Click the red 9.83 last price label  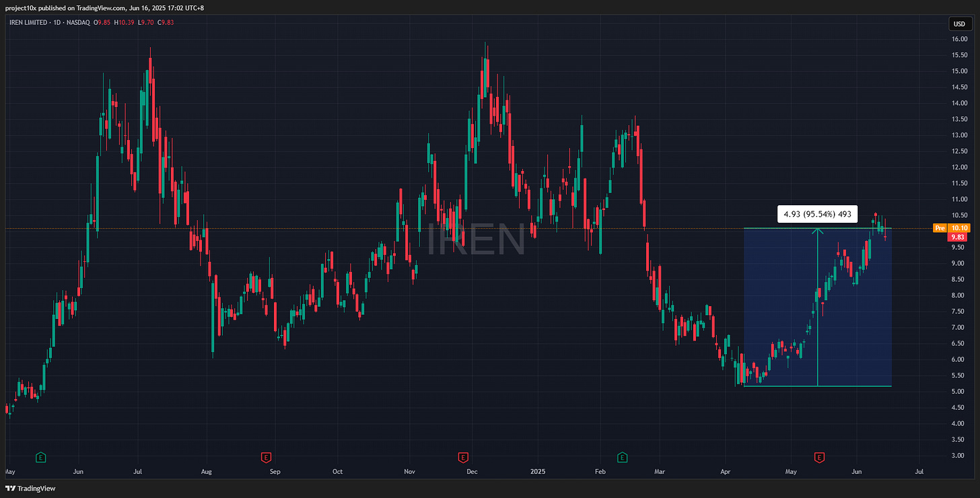click(x=957, y=238)
